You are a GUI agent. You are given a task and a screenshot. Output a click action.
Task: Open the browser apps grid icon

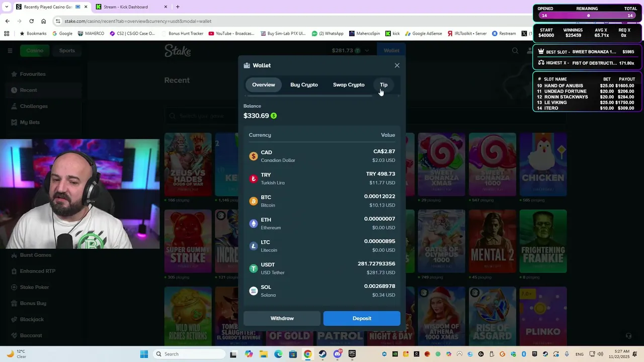[x=7, y=34]
